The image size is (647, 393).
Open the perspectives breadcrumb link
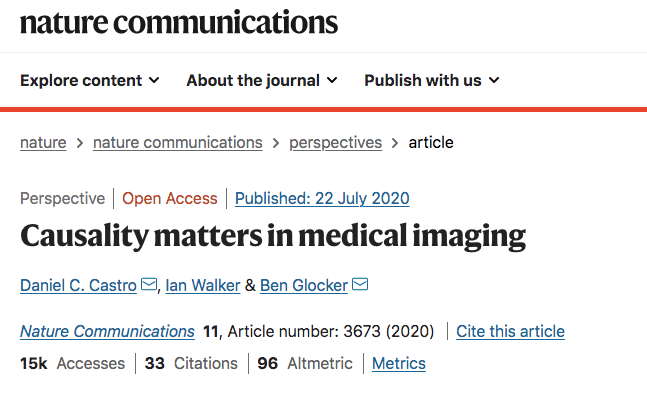click(335, 143)
